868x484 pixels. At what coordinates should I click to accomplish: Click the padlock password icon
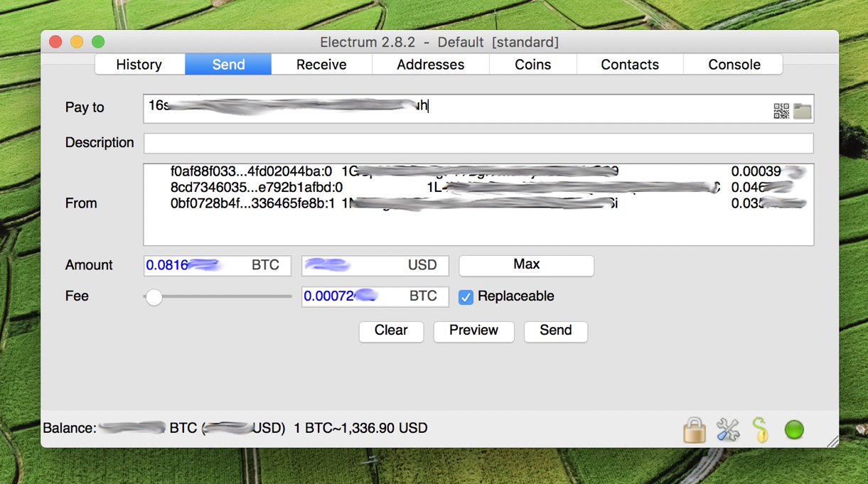tap(694, 429)
